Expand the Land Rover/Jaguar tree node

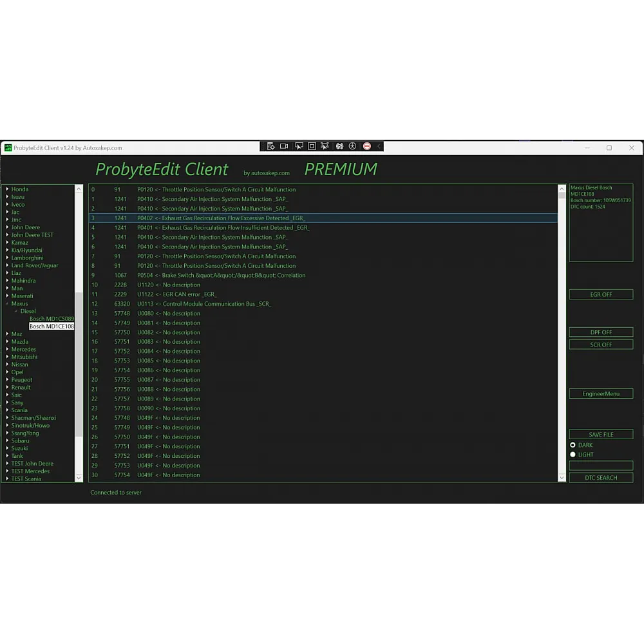point(8,265)
